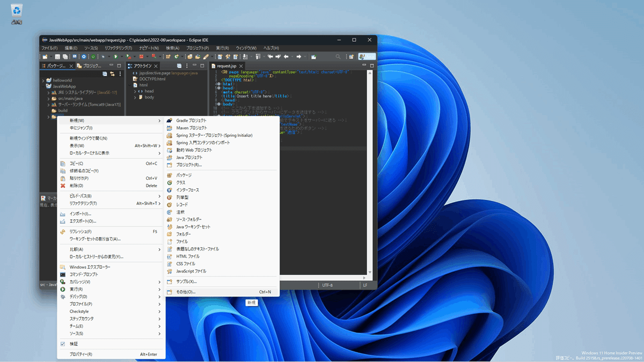Close the Outline view tab

[x=156, y=66]
